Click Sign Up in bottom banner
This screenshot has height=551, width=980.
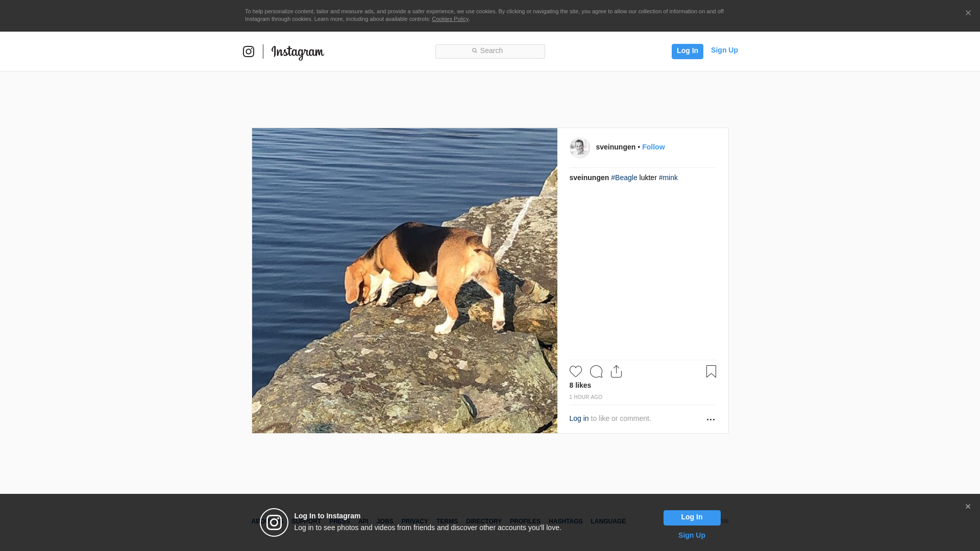point(692,535)
